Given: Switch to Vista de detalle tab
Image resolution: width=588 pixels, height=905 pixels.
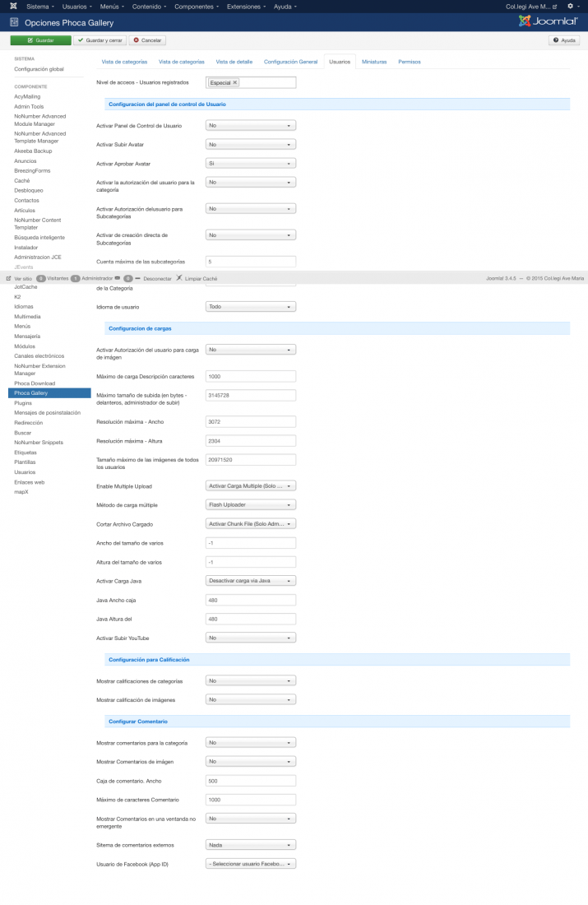Looking at the screenshot, I should tap(234, 62).
